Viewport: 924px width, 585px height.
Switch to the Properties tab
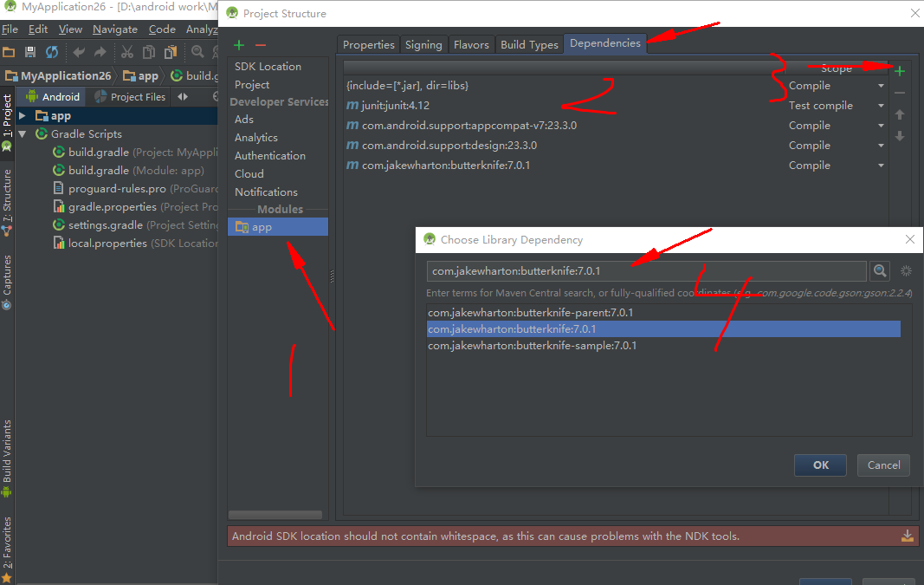pyautogui.click(x=368, y=45)
